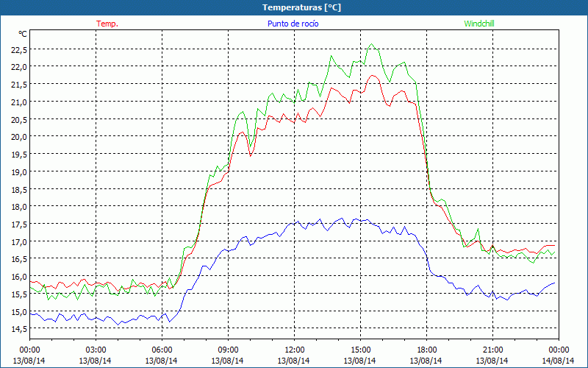Click the 14,5 y-axis value
The height and width of the screenshot is (368, 588).
tap(20, 328)
